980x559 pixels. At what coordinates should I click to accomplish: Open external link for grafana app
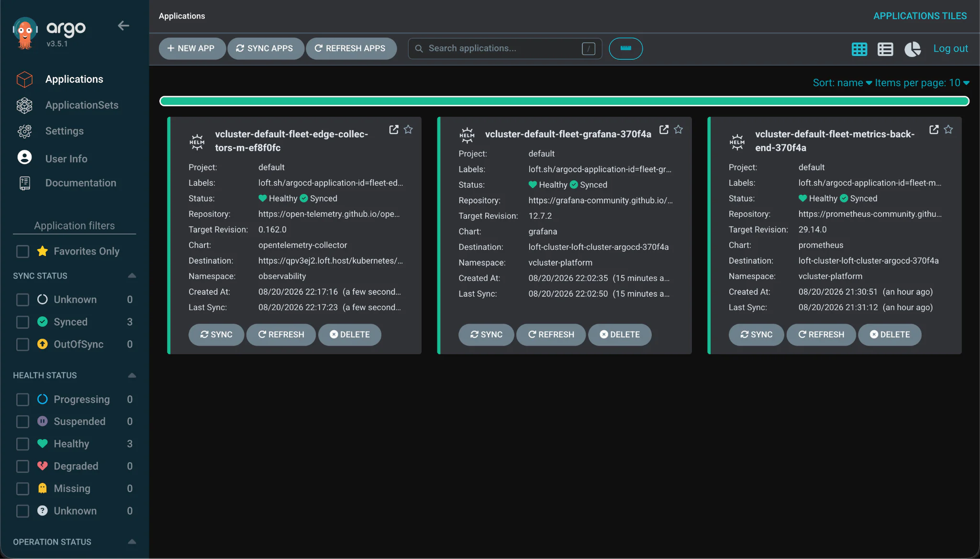tap(664, 130)
